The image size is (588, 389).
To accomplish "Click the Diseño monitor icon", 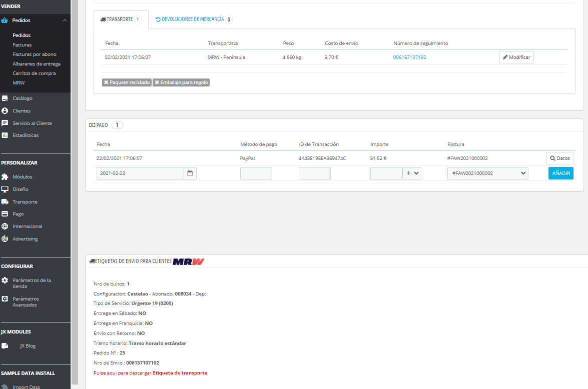I will pos(5,189).
